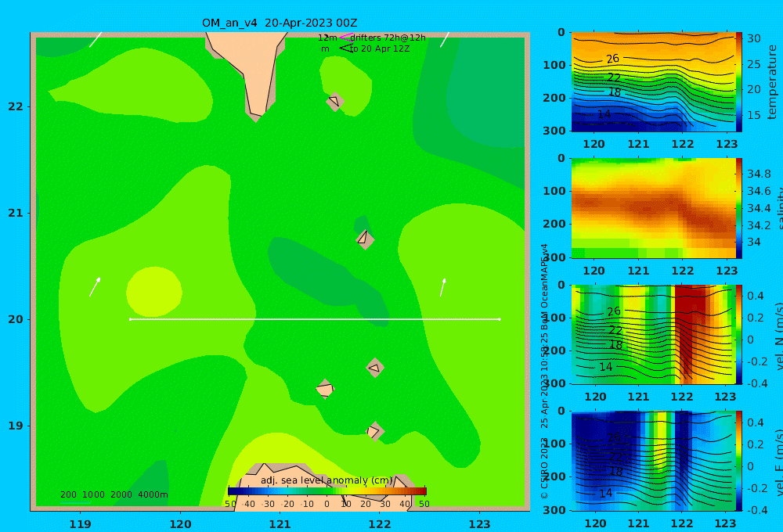Click the '34.8' tick on salinity color bar
The height and width of the screenshot is (532, 783).
[759, 174]
